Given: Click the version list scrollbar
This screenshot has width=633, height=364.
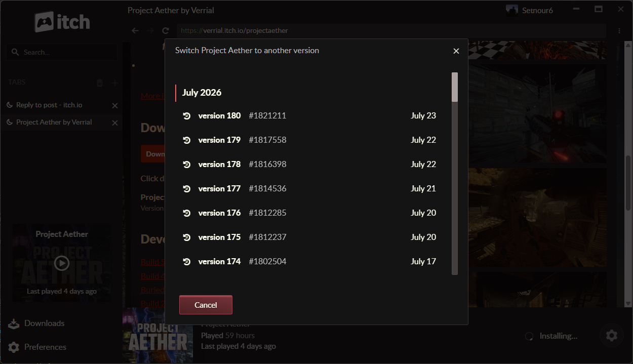Looking at the screenshot, I should (455, 174).
